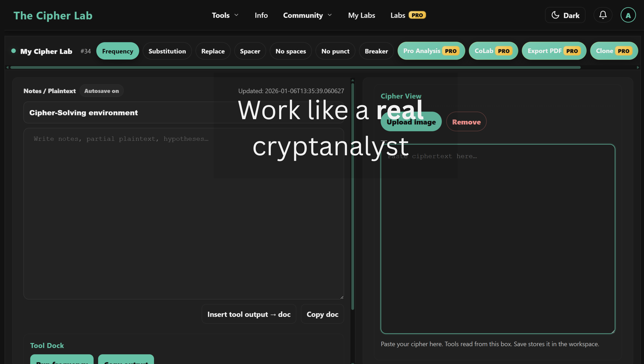Open the Tools dropdown menu

pos(224,15)
